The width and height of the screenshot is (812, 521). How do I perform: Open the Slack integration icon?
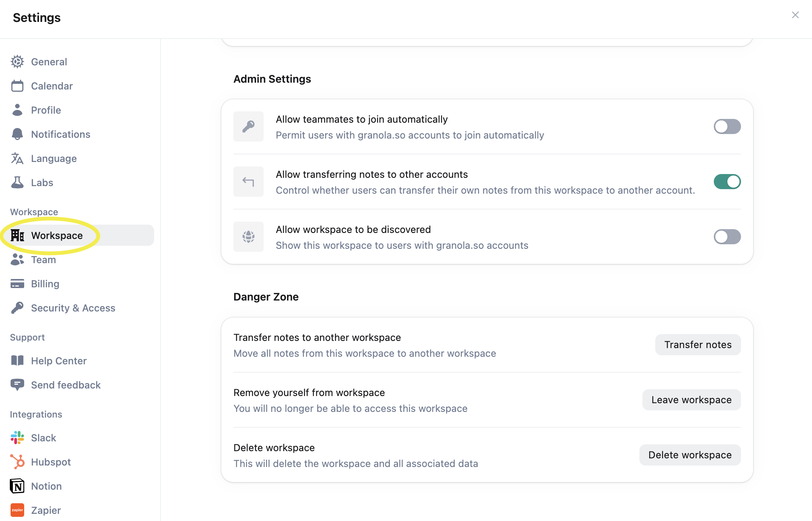17,438
